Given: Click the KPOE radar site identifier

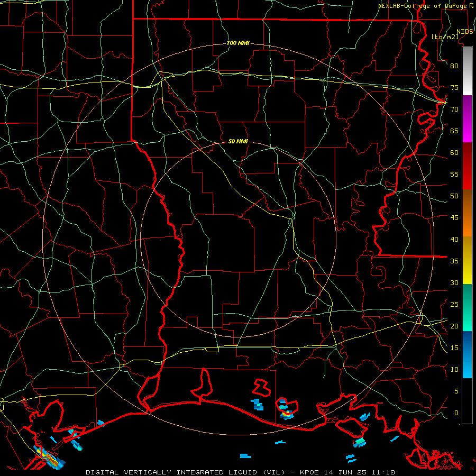Looking at the screenshot, I should 309,472.
